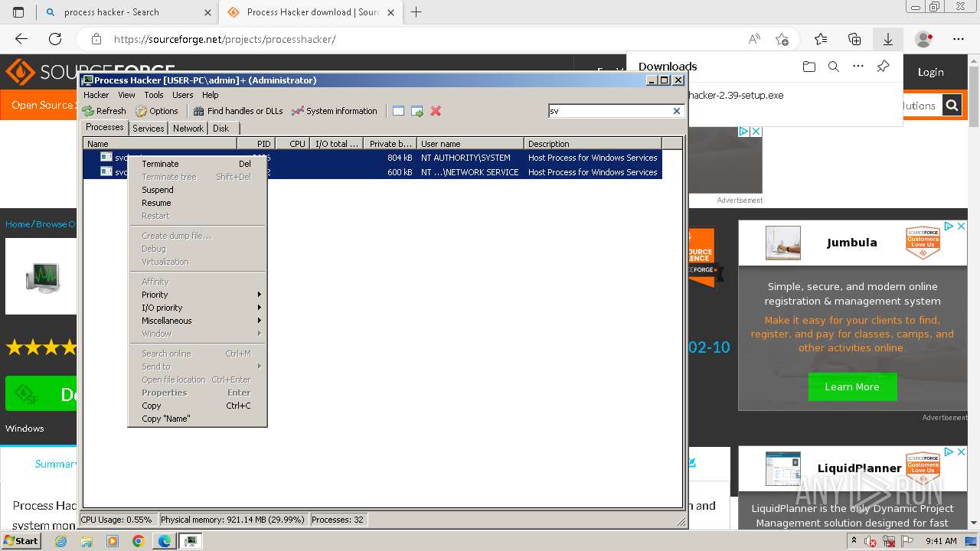Open the Users menu
980x551 pixels.
183,95
